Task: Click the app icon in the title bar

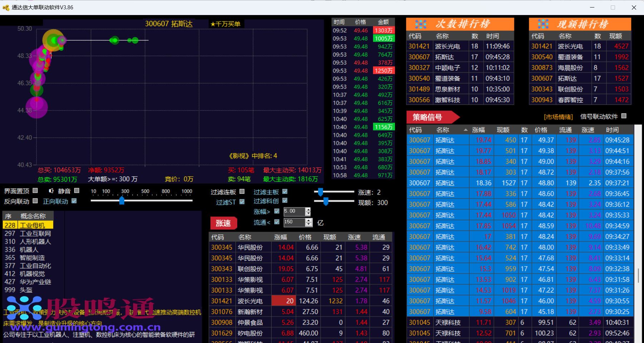Action: tap(6, 8)
